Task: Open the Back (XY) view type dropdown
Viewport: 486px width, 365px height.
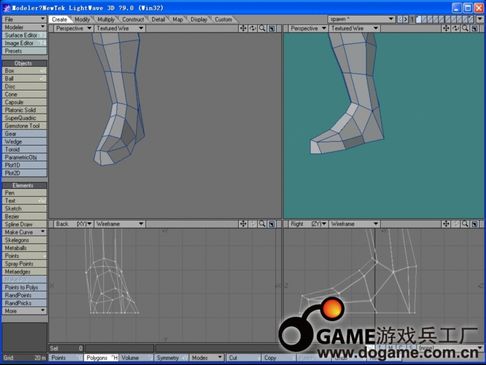Action: (x=73, y=224)
